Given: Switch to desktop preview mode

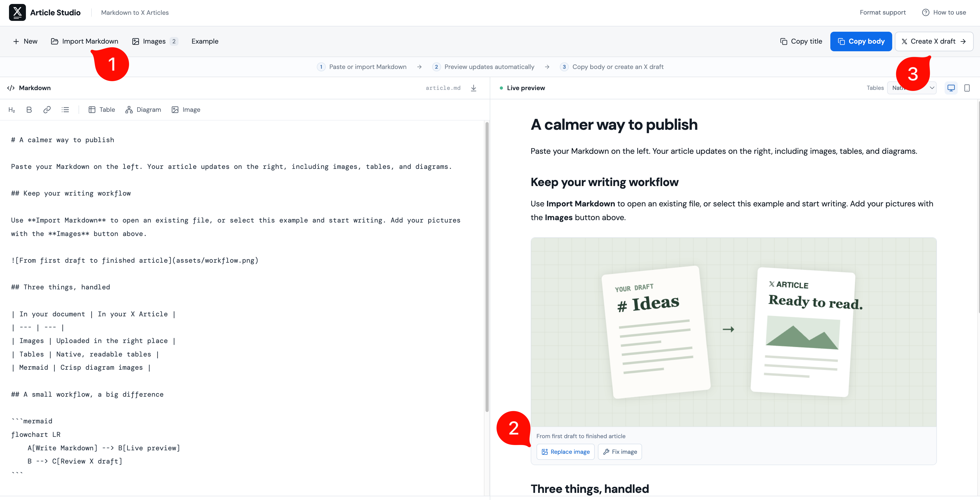Looking at the screenshot, I should pos(951,88).
